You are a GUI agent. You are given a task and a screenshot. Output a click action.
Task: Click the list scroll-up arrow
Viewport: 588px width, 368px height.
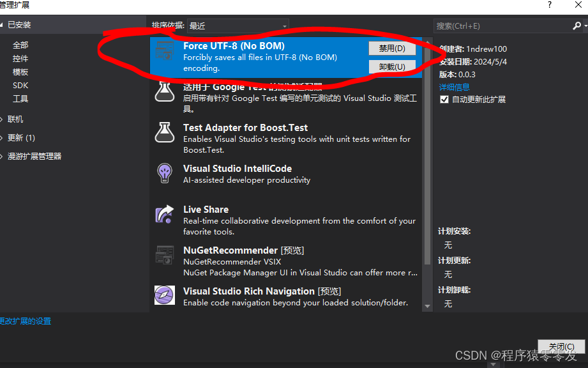[x=427, y=42]
